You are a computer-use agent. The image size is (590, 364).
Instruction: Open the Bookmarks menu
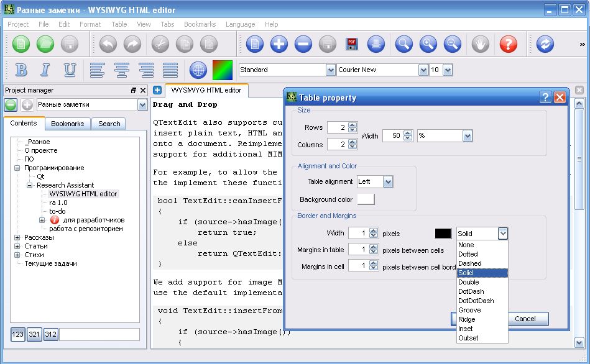click(x=200, y=24)
